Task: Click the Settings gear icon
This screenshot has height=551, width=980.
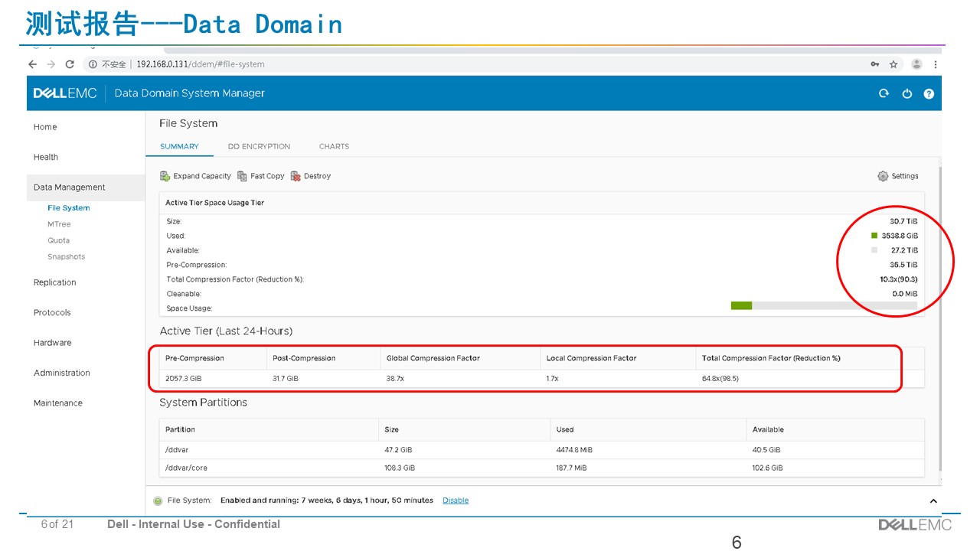Action: coord(883,176)
